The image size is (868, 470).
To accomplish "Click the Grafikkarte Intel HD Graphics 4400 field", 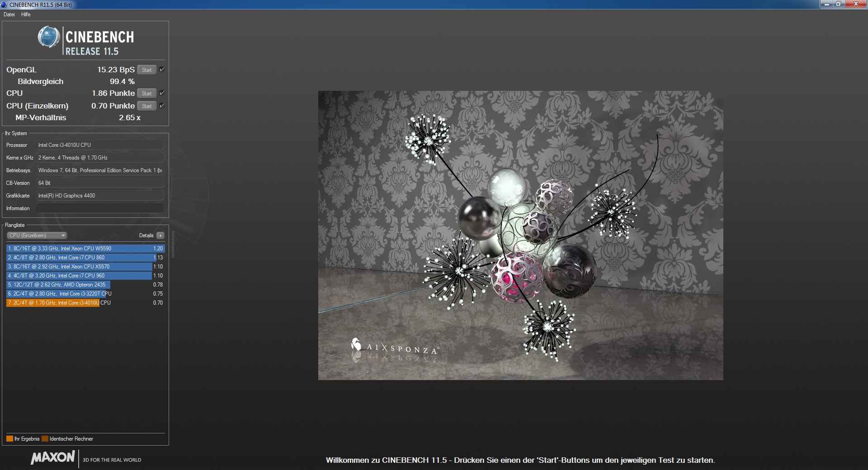I will 100,196.
